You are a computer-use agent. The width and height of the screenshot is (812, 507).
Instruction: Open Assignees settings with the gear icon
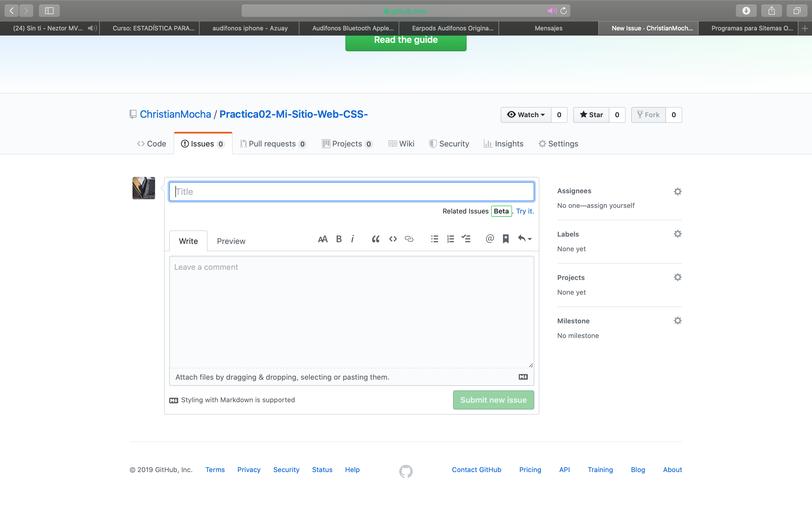[678, 191]
